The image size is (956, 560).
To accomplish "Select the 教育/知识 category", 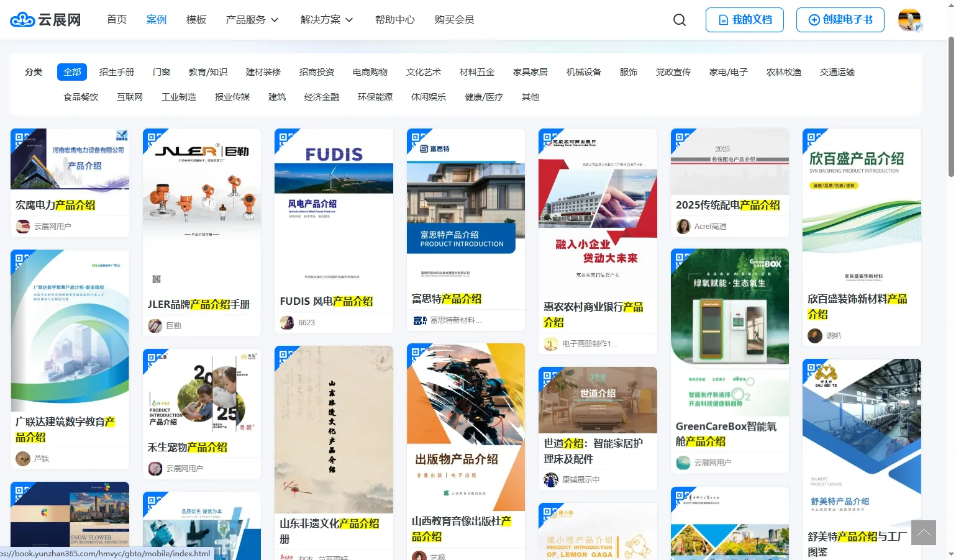I will (x=207, y=72).
